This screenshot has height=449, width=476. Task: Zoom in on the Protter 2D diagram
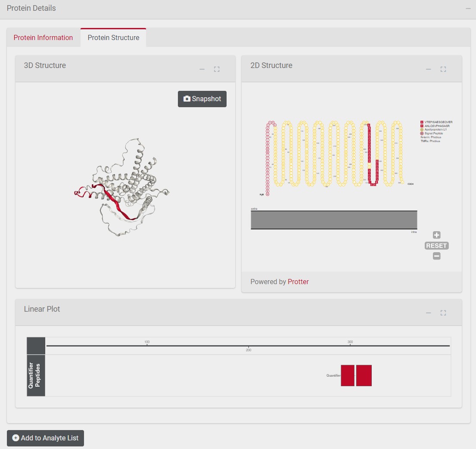click(x=436, y=235)
